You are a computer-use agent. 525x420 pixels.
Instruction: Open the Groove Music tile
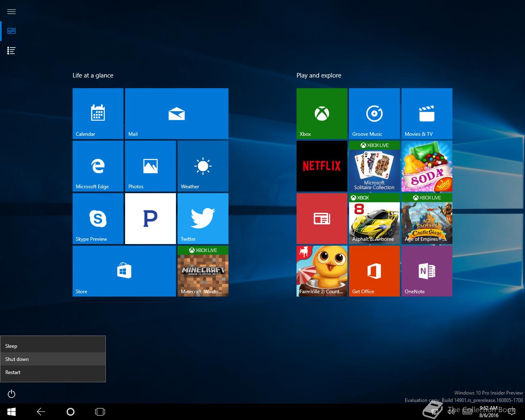[374, 114]
